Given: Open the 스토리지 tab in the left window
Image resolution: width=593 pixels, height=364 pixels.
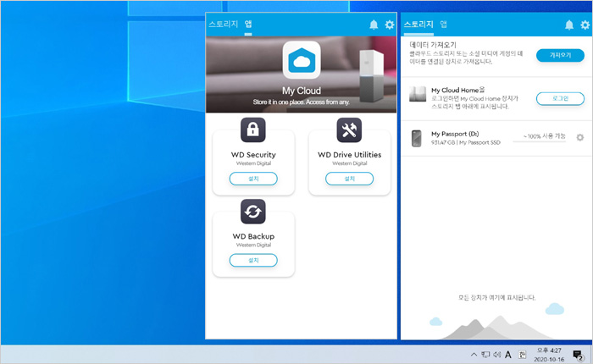Looking at the screenshot, I should (x=223, y=25).
